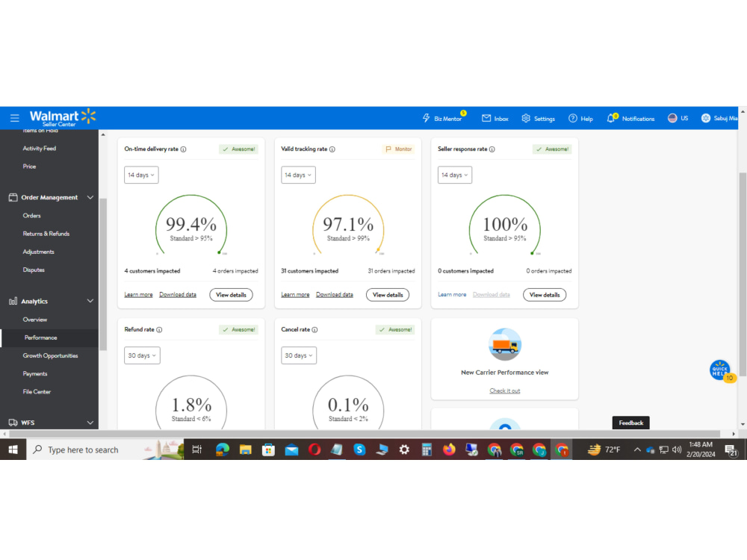Viewport: 747px width, 560px height.
Task: Open Biz Mentor lightning icon
Action: tap(427, 118)
